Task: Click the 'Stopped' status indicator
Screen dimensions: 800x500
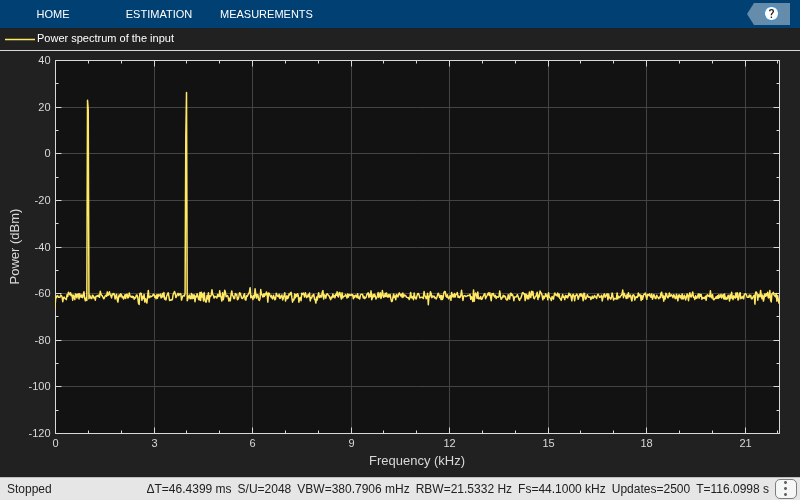Action: [x=29, y=489]
